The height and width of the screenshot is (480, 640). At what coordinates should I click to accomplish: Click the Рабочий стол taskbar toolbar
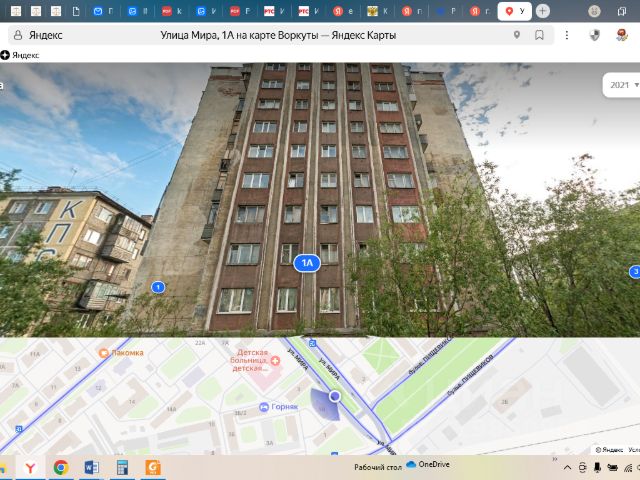coord(378,467)
